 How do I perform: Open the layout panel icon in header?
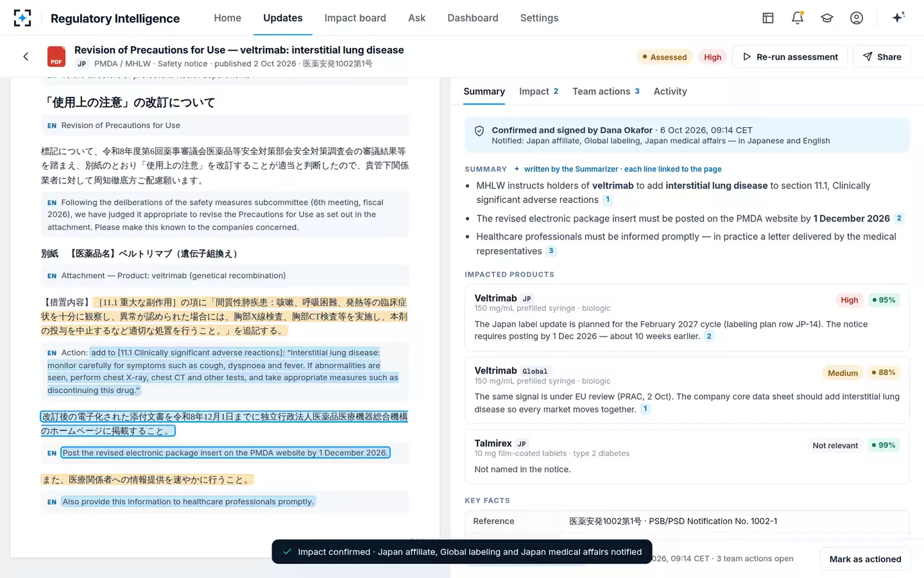click(768, 18)
